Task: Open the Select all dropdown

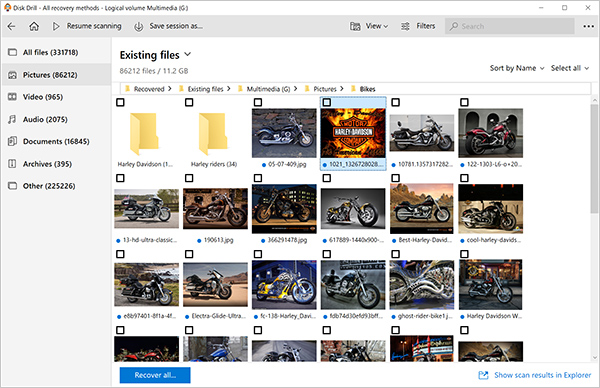Action: (570, 68)
